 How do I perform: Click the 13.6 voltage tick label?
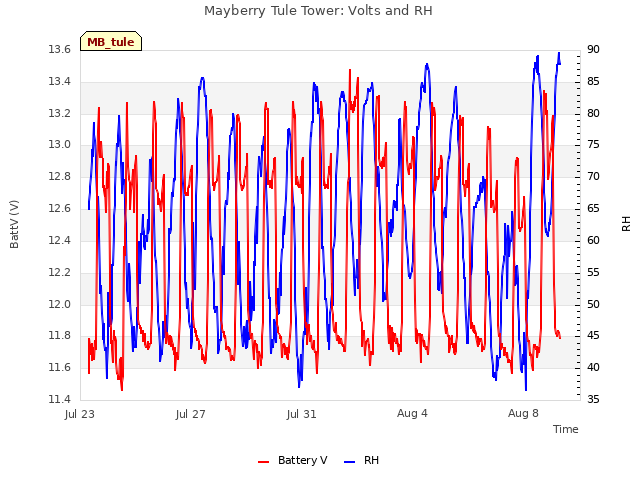[59, 49]
